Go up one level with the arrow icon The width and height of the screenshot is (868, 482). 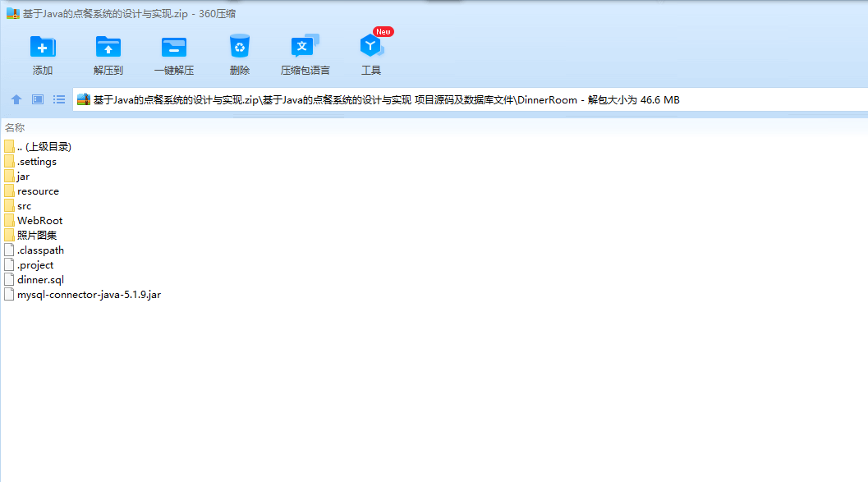coord(16,99)
